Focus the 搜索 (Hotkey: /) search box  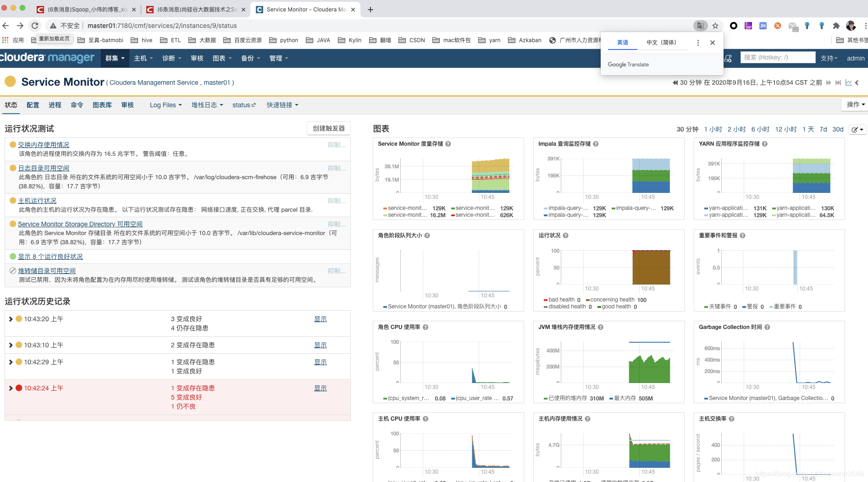click(x=778, y=57)
